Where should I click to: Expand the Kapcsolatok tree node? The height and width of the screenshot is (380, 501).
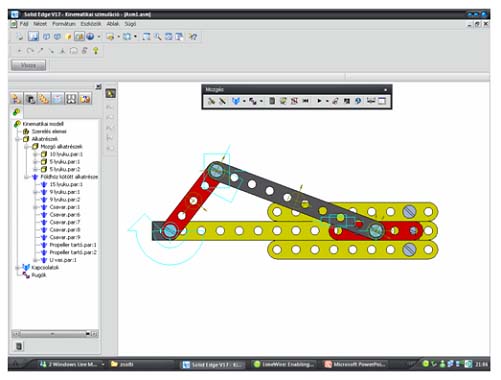[x=17, y=268]
